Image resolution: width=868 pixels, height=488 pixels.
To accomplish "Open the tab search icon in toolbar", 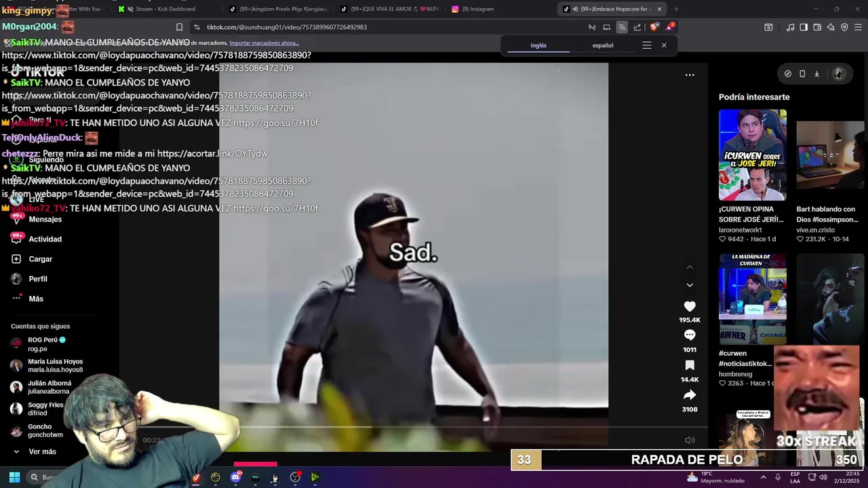I will (x=768, y=27).
